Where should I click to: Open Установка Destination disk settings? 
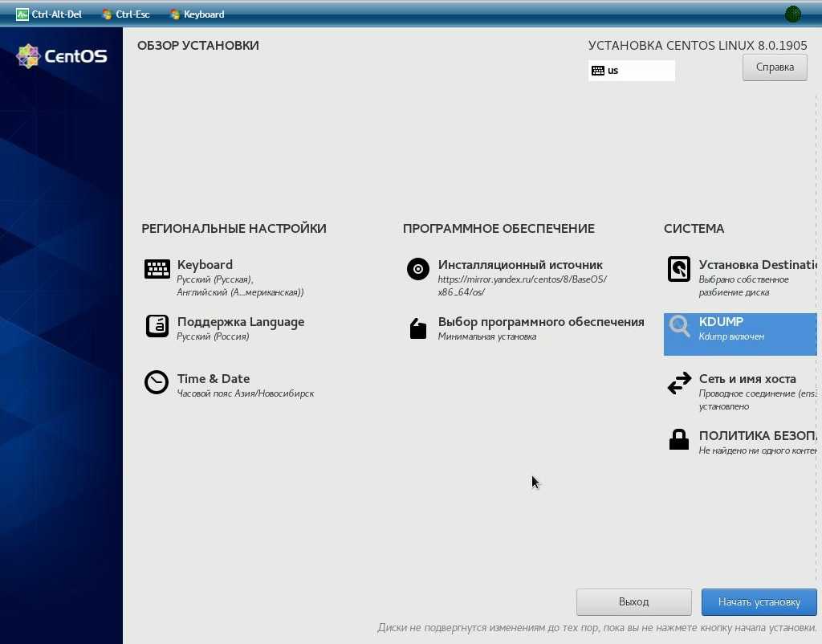pos(740,277)
